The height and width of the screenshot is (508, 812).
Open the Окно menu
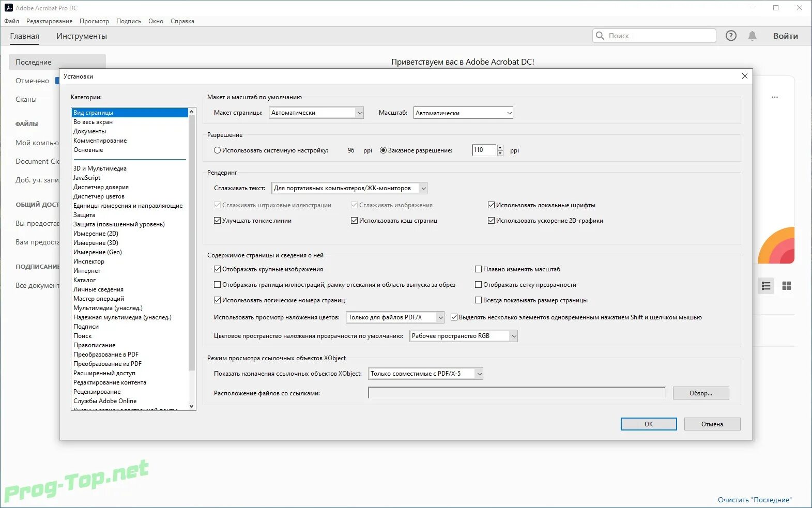pos(156,21)
